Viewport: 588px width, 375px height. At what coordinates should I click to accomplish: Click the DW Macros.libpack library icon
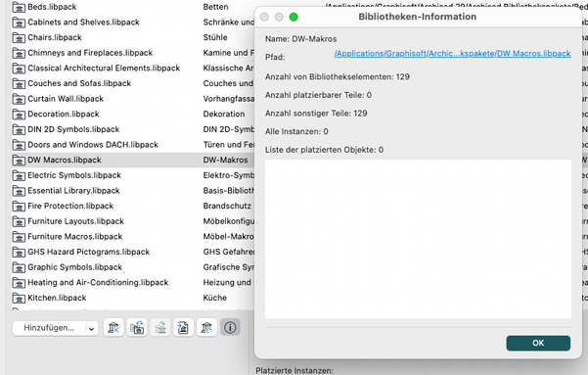coord(19,160)
